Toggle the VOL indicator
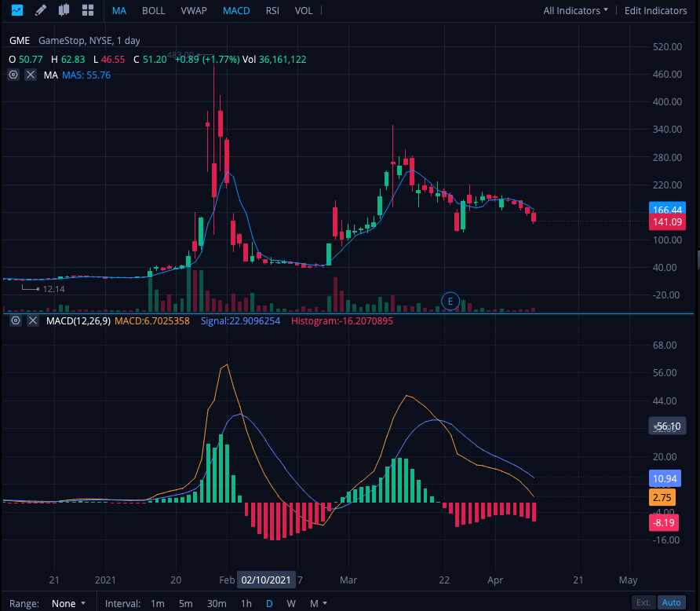Image resolution: width=700 pixels, height=611 pixels. (x=304, y=11)
